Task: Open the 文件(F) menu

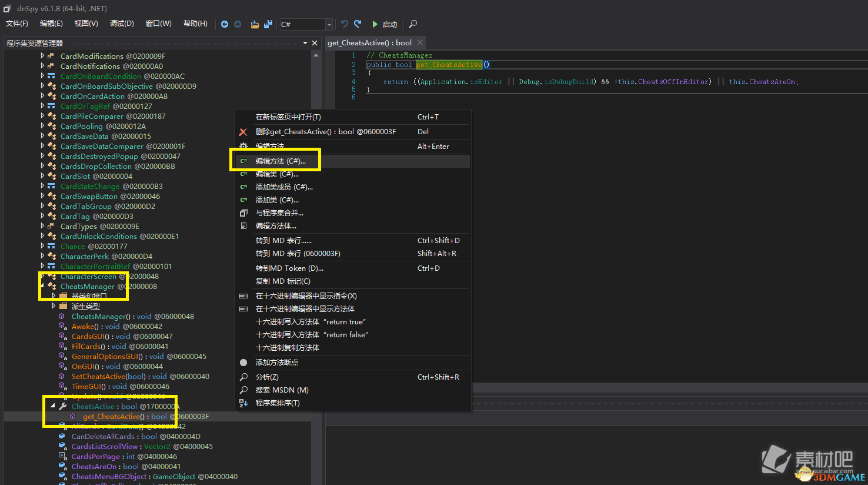Action: 17,24
